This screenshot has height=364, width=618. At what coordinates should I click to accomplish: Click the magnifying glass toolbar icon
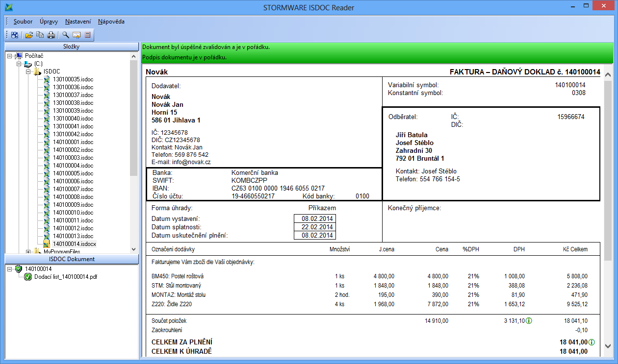pyautogui.click(x=65, y=35)
